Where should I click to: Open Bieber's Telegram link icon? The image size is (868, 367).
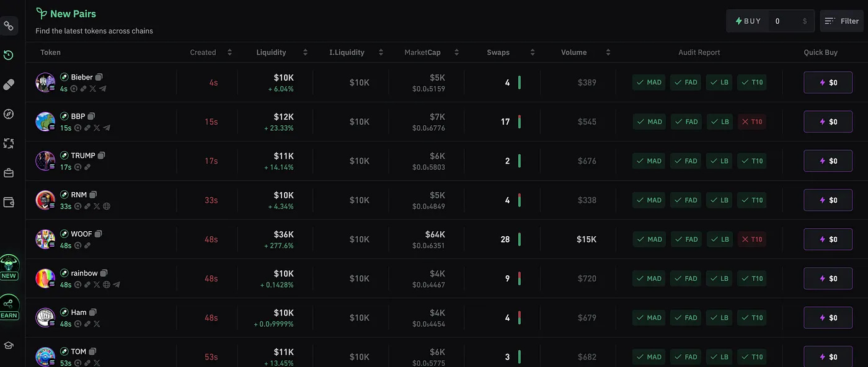[103, 89]
